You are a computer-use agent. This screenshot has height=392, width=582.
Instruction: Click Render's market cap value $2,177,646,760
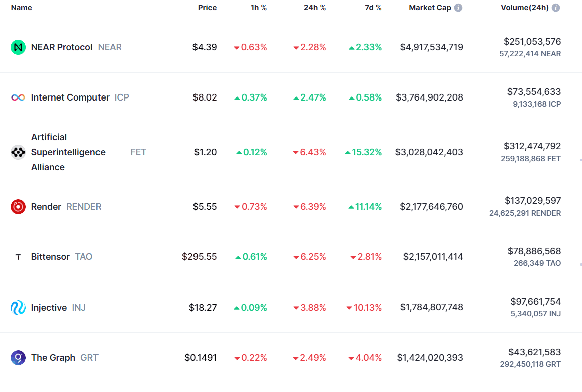pos(431,207)
